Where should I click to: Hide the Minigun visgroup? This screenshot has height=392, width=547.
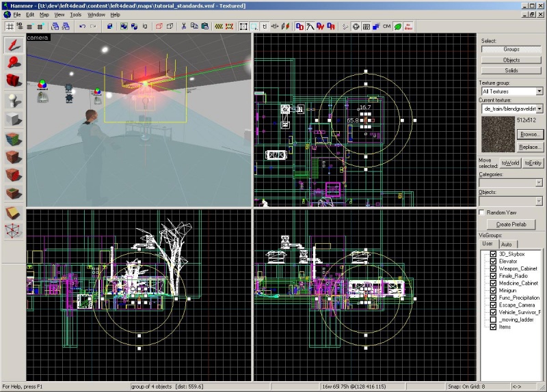[493, 291]
